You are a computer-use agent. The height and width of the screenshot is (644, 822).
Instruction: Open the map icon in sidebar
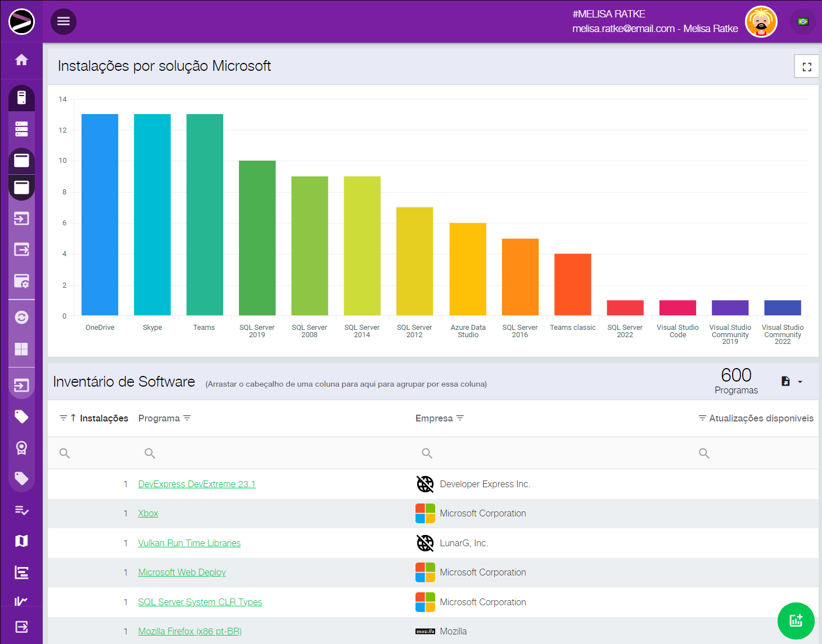(21, 541)
